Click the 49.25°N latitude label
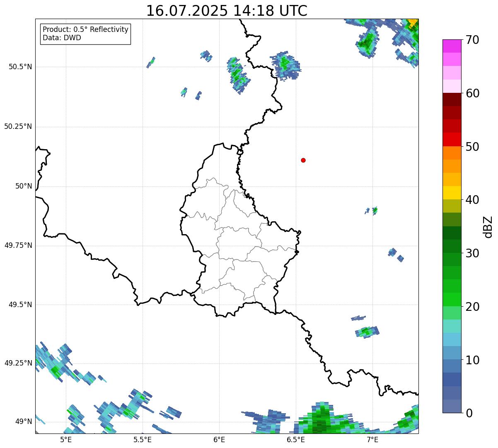498x448 pixels. [18, 363]
